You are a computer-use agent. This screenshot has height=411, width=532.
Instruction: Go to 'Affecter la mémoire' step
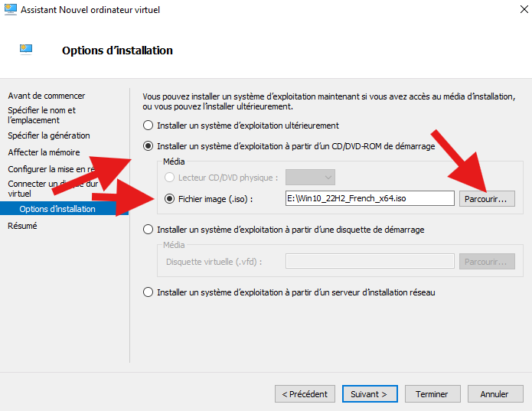point(44,152)
